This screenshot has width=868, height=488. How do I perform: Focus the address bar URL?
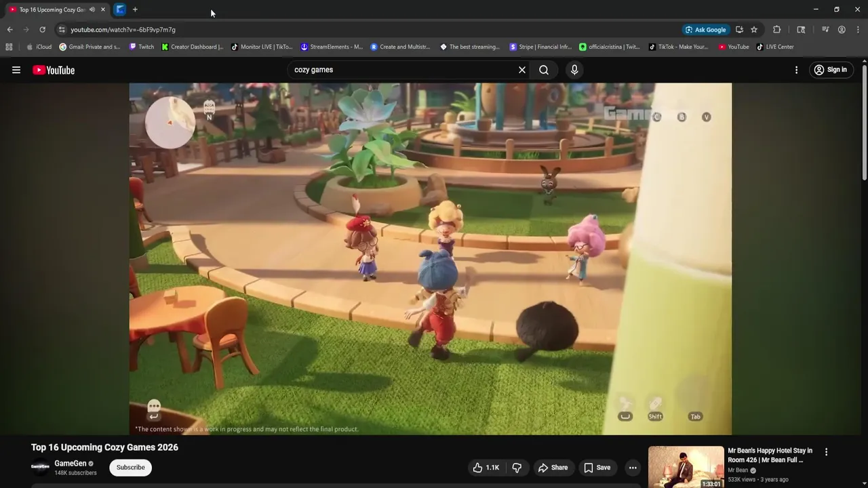tap(123, 30)
